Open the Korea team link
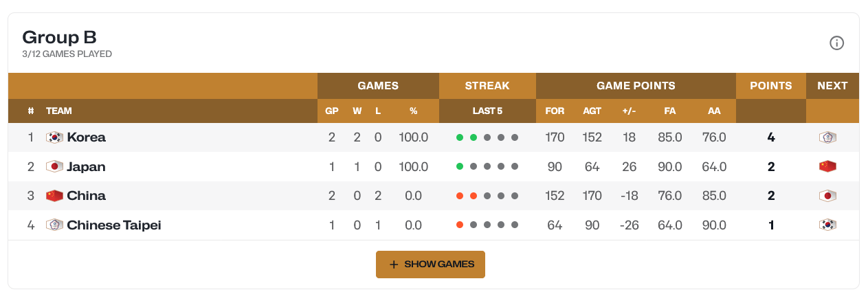The image size is (868, 292). (x=87, y=137)
